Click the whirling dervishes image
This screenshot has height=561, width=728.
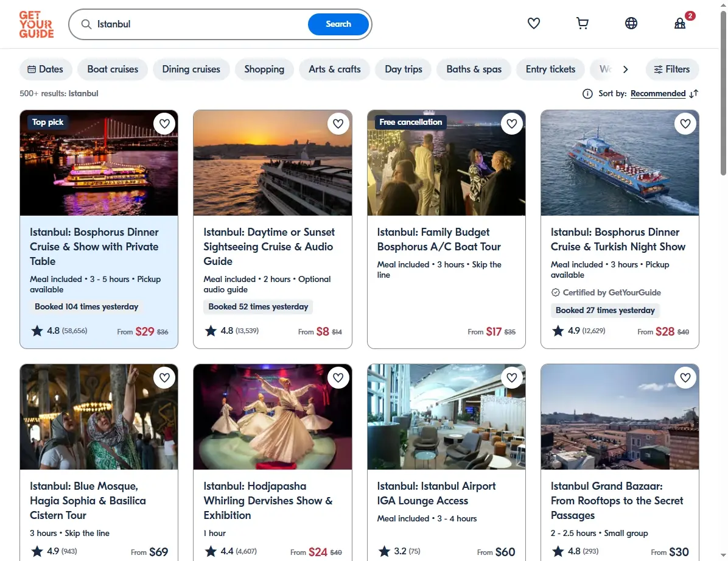point(273,417)
